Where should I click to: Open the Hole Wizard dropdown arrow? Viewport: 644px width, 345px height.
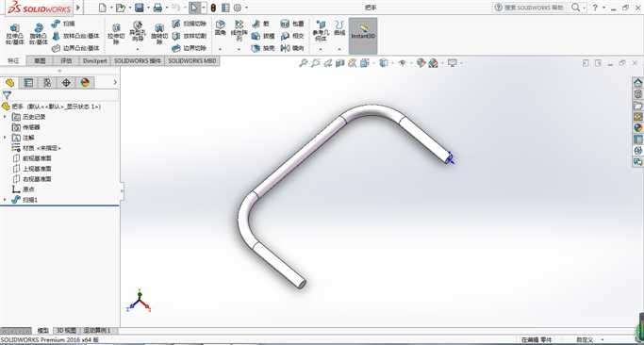138,49
